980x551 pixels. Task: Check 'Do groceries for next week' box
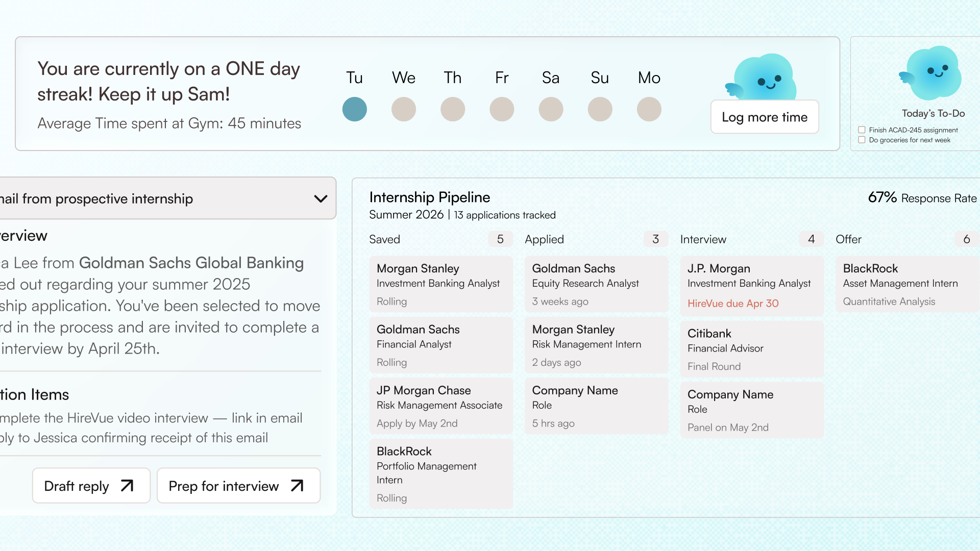pyautogui.click(x=862, y=140)
